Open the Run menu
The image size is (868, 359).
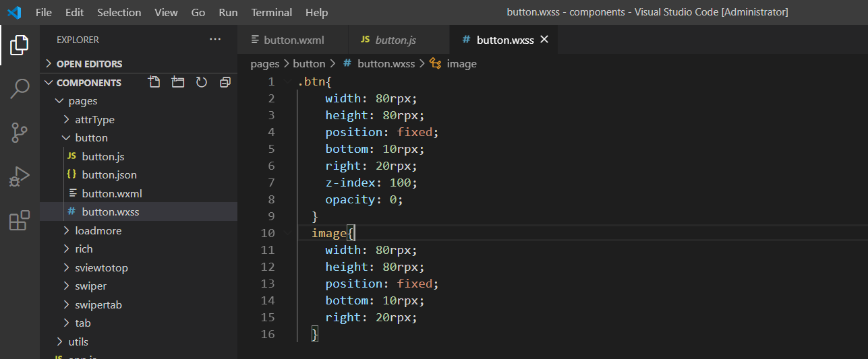click(x=229, y=12)
